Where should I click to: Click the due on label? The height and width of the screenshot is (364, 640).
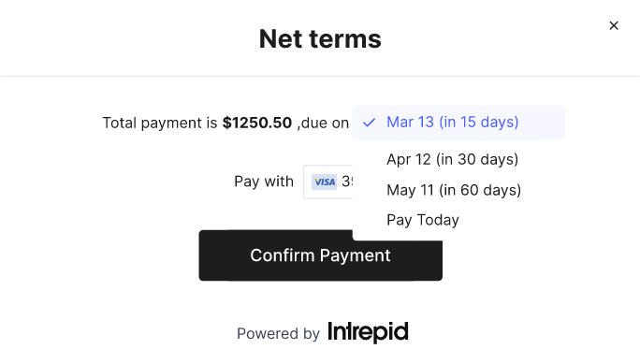click(x=325, y=123)
